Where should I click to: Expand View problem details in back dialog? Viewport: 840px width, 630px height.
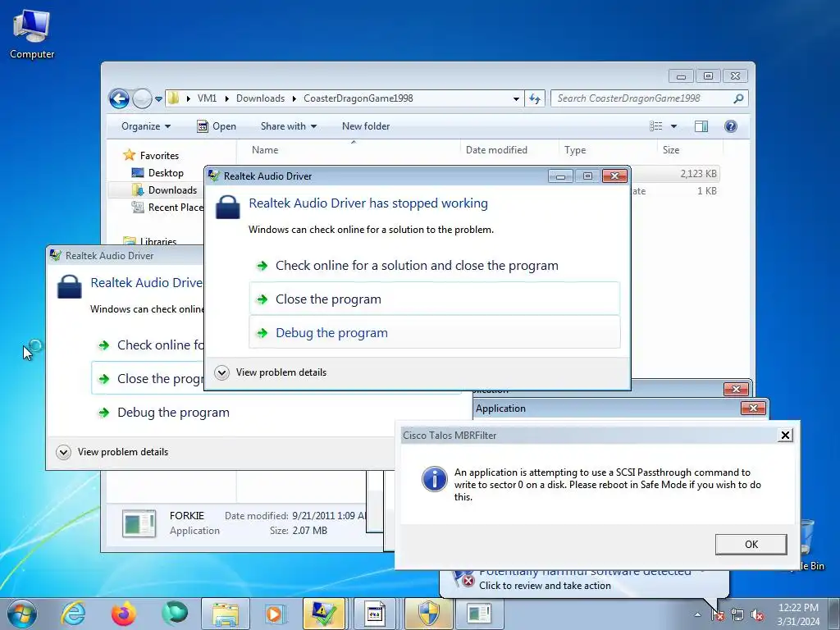[112, 452]
